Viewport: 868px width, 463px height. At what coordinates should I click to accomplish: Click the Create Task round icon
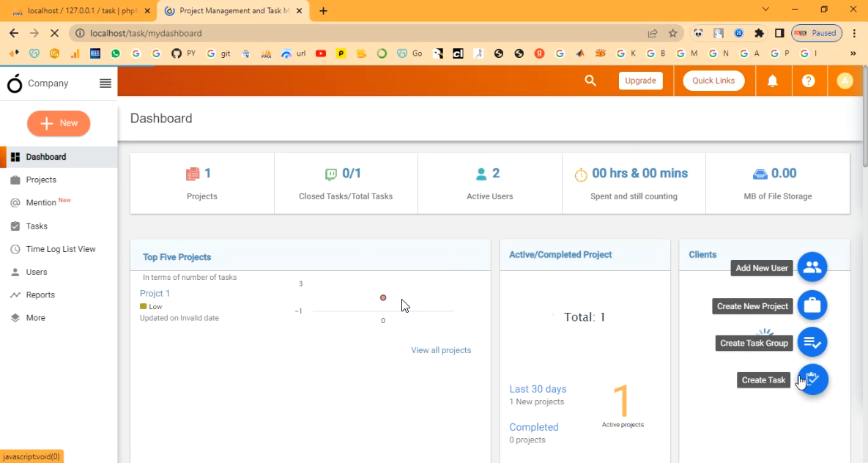(x=813, y=379)
